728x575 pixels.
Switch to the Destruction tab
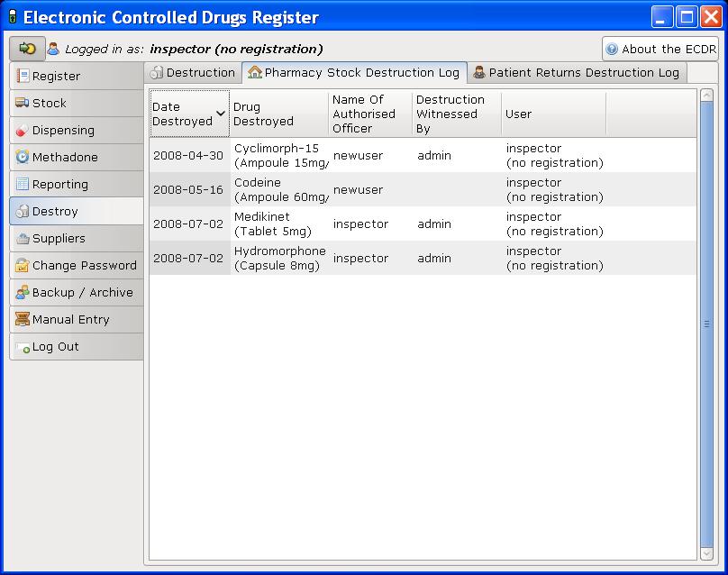(x=192, y=72)
